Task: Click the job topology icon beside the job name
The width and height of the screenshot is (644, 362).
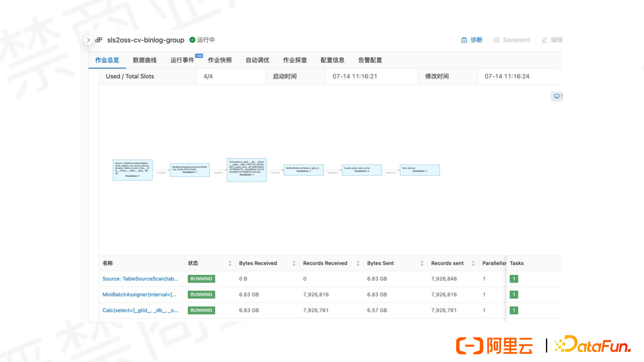Action: (x=99, y=40)
